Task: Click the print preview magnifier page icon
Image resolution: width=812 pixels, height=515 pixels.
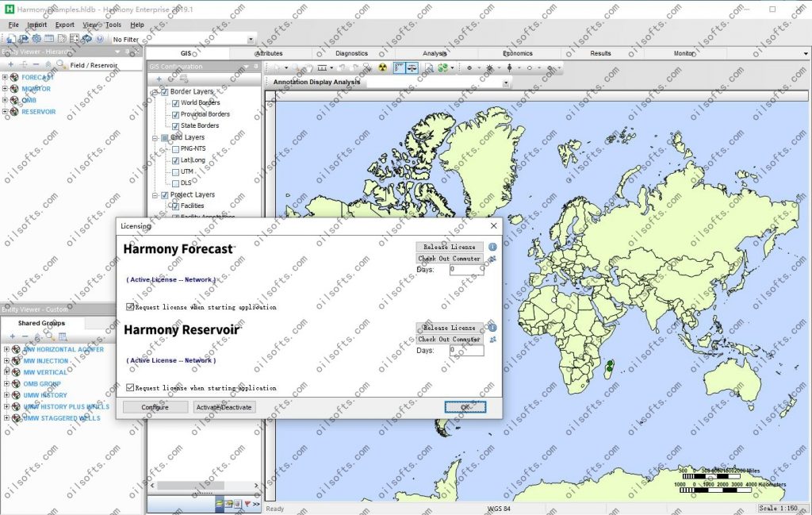Action: coord(429,68)
